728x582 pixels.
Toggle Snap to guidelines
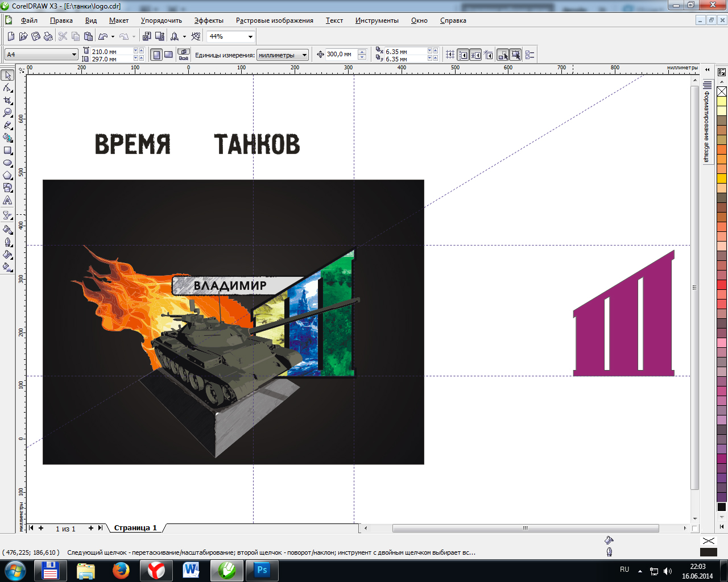463,55
